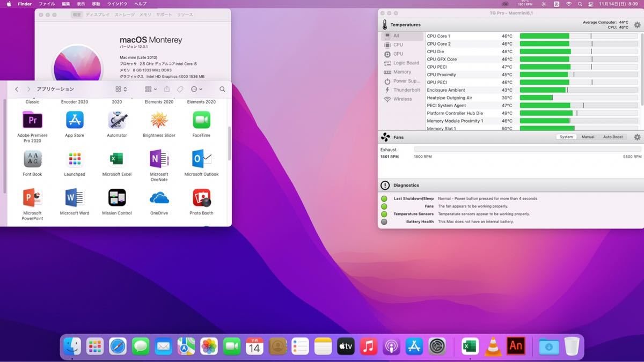644x362 pixels.
Task: Open the ウインドウ menu in menu bar
Action: point(117,4)
